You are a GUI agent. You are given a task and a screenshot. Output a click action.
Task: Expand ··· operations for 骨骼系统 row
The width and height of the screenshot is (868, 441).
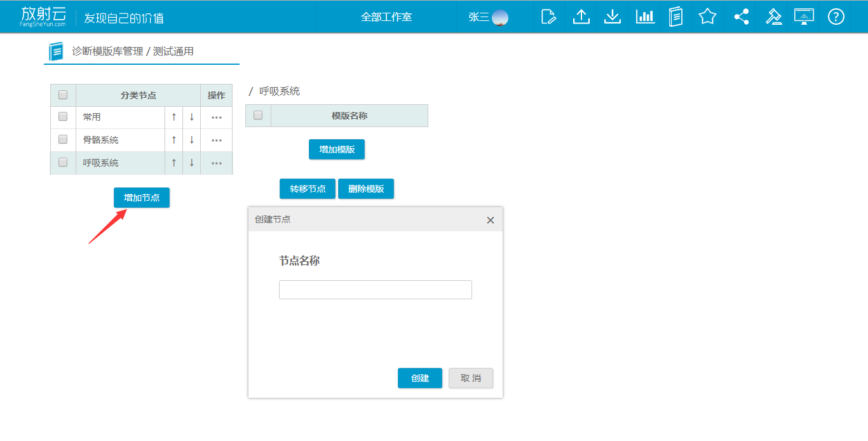tap(217, 140)
